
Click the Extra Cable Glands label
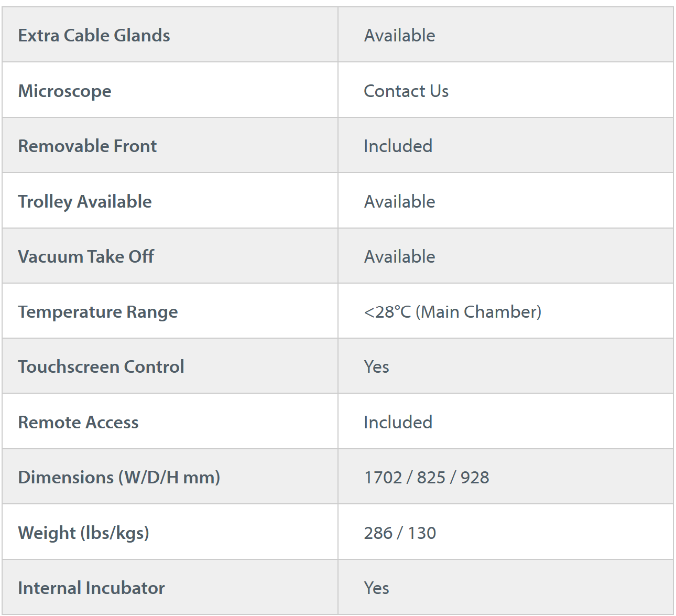(94, 36)
